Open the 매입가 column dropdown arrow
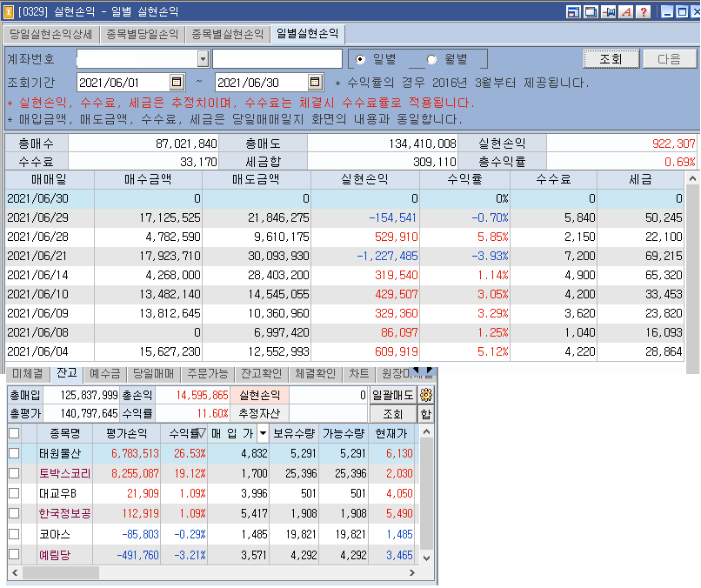The image size is (701, 588). 263,433
